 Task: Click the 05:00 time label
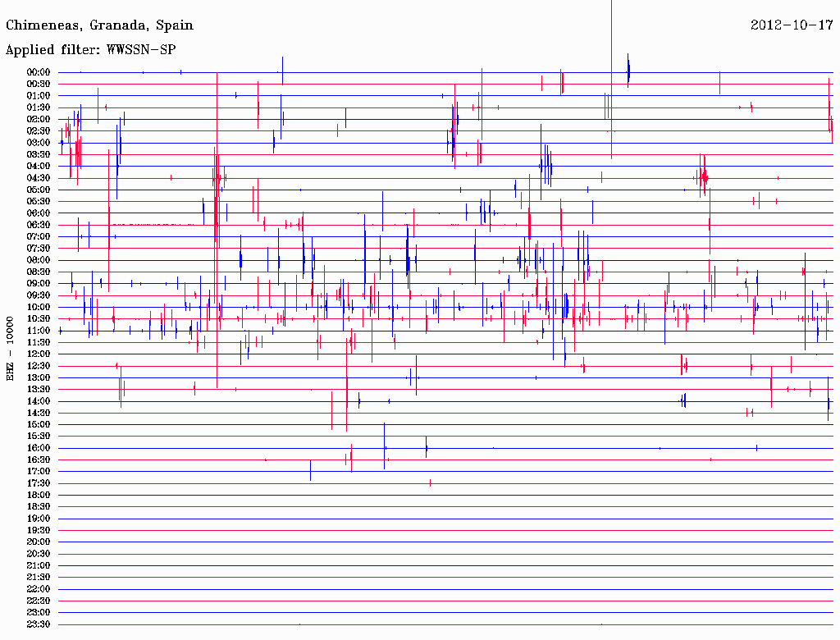click(x=39, y=190)
